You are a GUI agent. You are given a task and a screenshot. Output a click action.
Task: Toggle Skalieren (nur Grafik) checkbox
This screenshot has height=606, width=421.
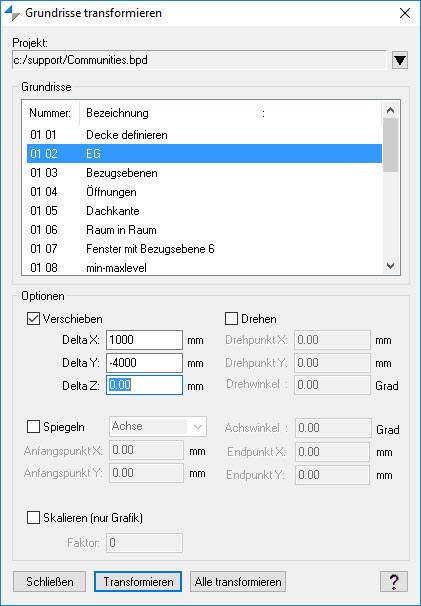(33, 518)
